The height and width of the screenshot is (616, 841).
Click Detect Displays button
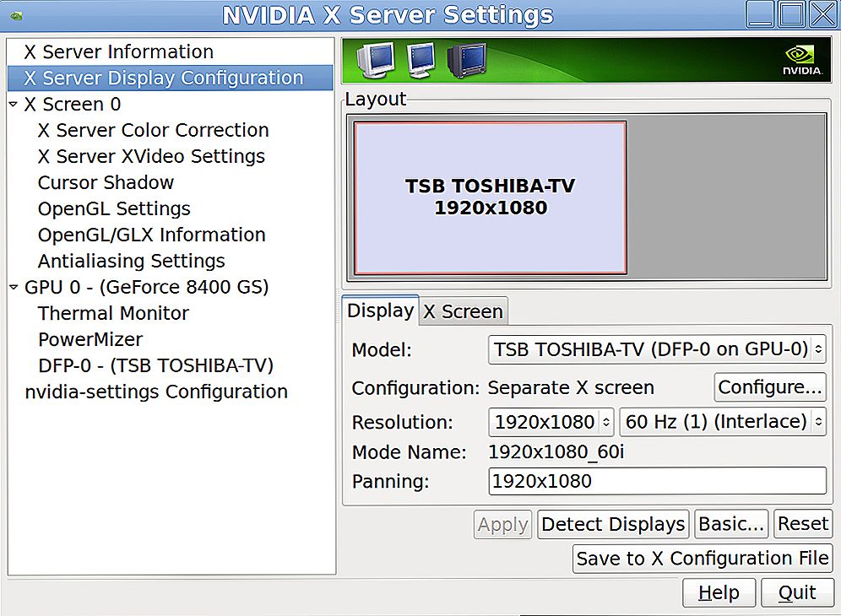coord(613,524)
